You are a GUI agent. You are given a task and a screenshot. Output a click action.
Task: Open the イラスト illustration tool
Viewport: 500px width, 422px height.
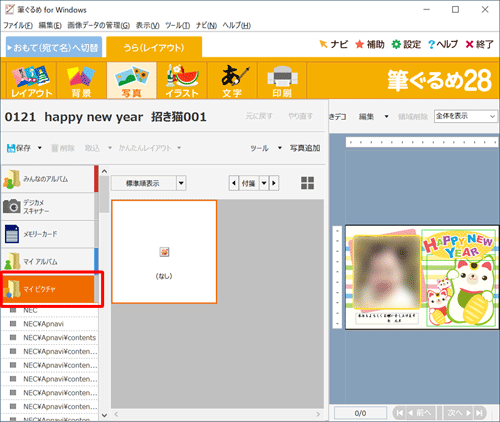[x=182, y=81]
